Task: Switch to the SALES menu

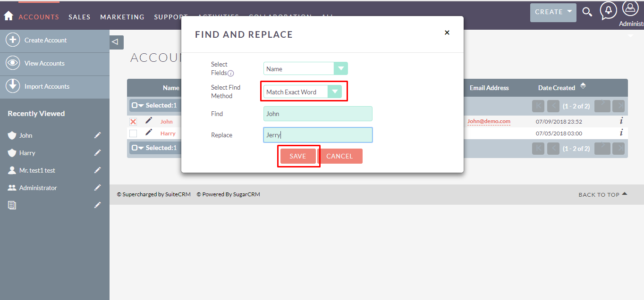Action: coord(79,17)
